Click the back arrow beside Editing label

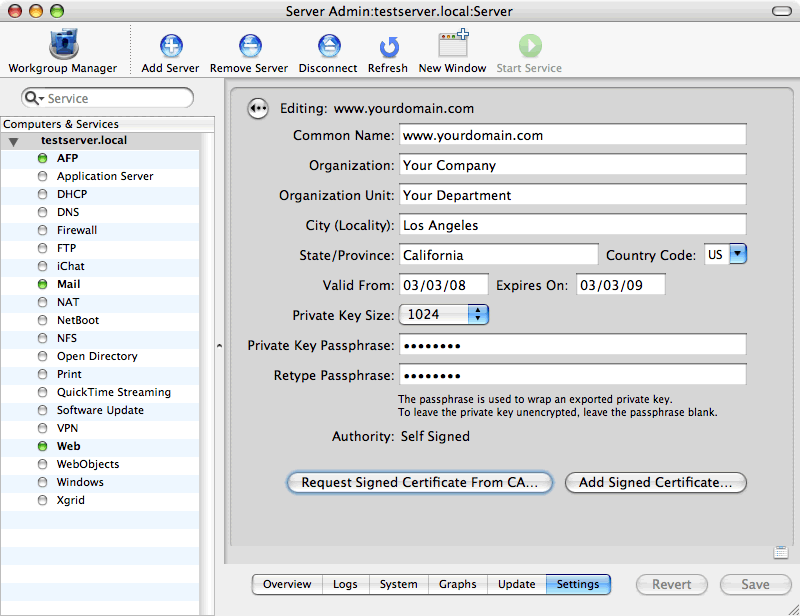click(258, 108)
